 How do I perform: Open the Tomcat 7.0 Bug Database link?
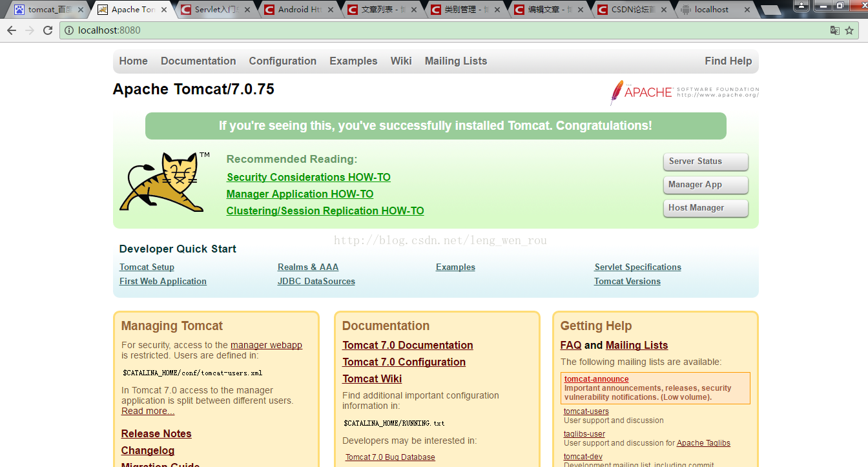pos(390,457)
